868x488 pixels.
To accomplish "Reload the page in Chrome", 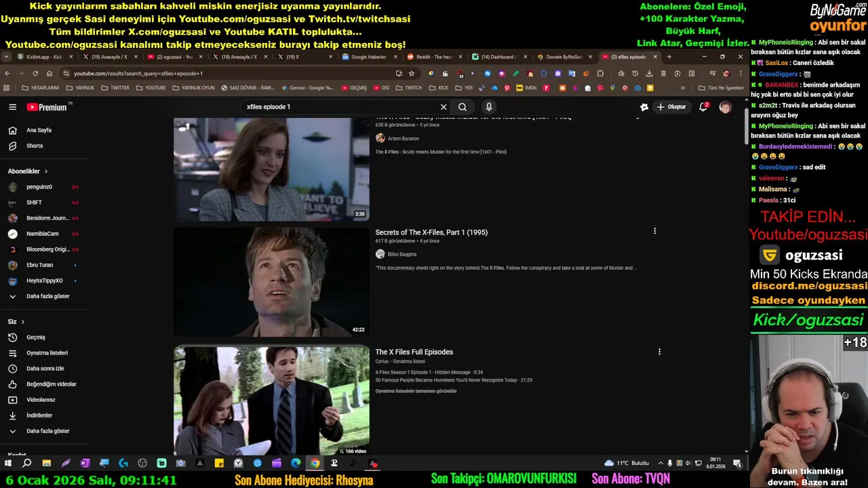I will pyautogui.click(x=35, y=73).
